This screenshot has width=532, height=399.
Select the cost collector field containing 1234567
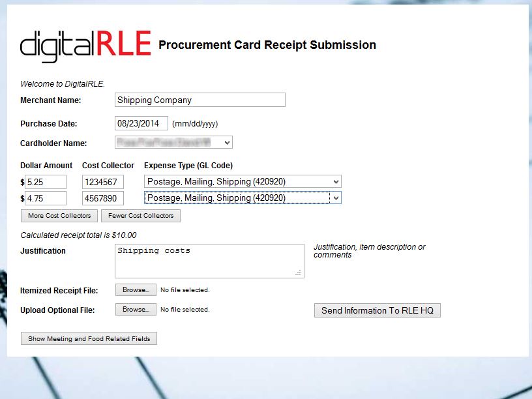[x=103, y=182]
